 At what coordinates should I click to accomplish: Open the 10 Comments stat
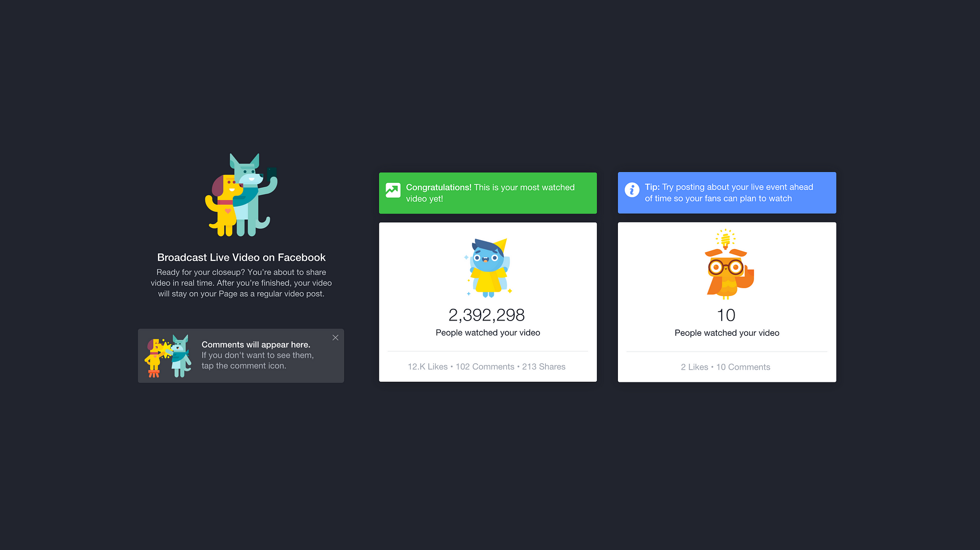(x=743, y=367)
